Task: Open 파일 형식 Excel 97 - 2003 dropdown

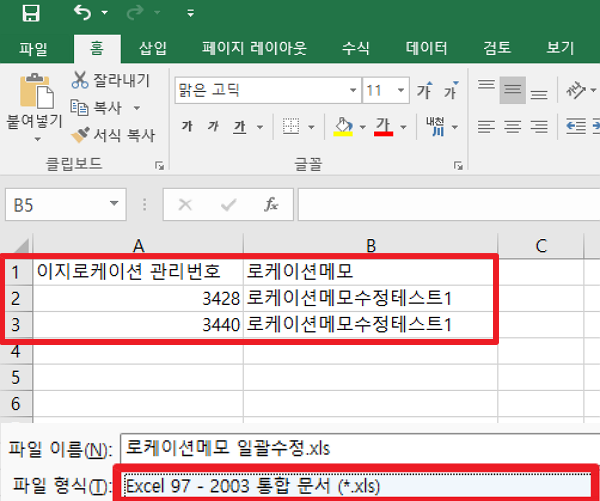Action: pos(358,486)
